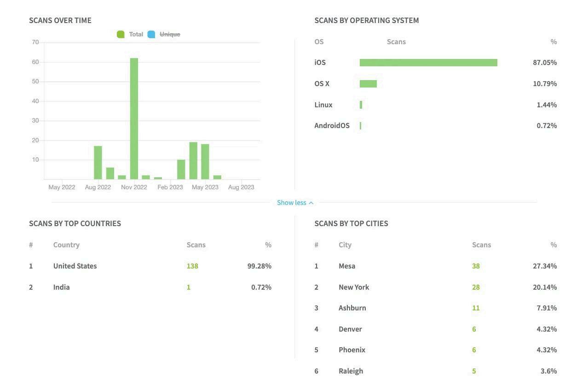The width and height of the screenshot is (588, 391).
Task: Click the 7.91% Ashburn percentage
Action: point(547,308)
